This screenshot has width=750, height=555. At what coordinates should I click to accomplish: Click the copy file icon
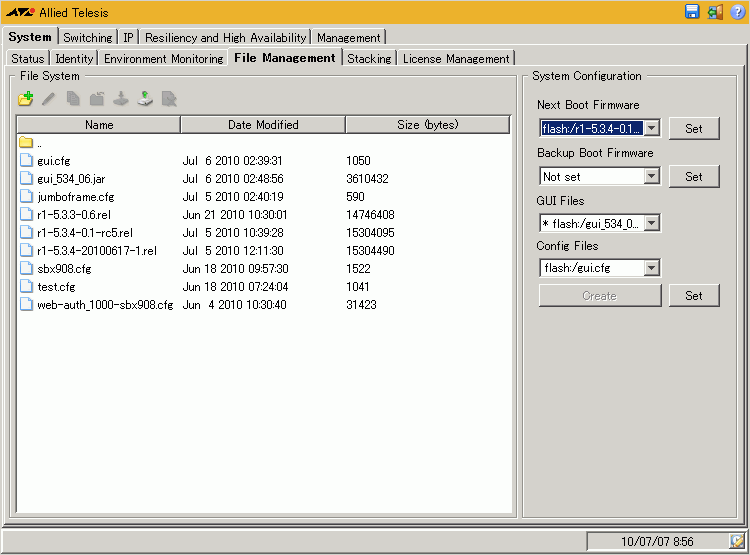73,99
